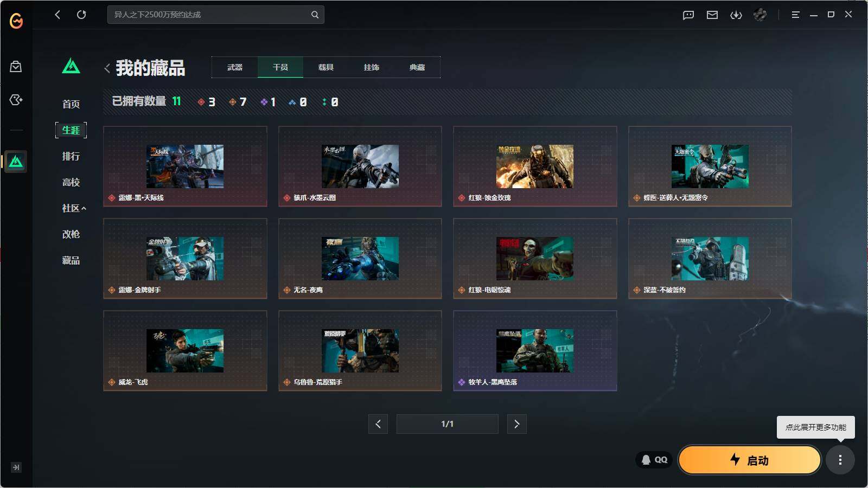Click the green game logo above 首页
This screenshot has height=488, width=868.
coord(71,66)
